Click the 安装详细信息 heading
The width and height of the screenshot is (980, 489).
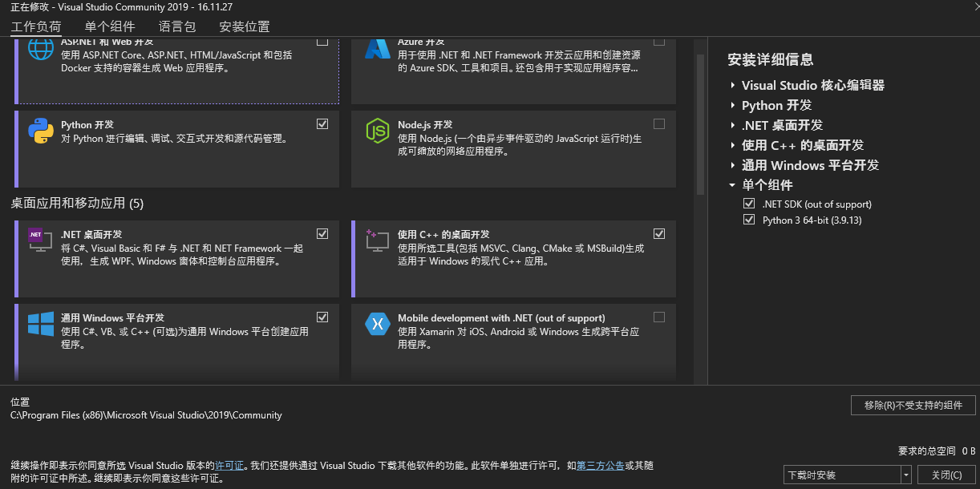pyautogui.click(x=771, y=59)
